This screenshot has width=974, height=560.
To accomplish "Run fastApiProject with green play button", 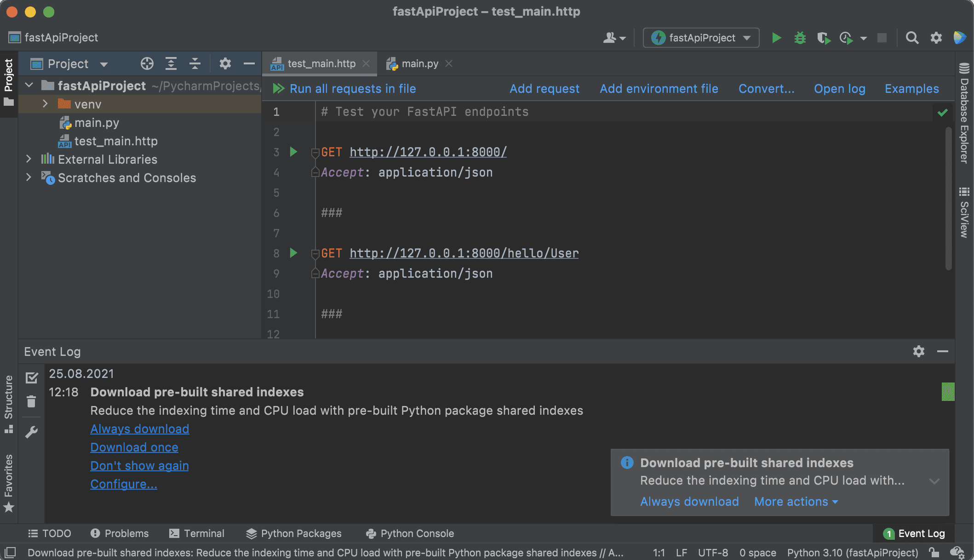I will click(x=776, y=38).
